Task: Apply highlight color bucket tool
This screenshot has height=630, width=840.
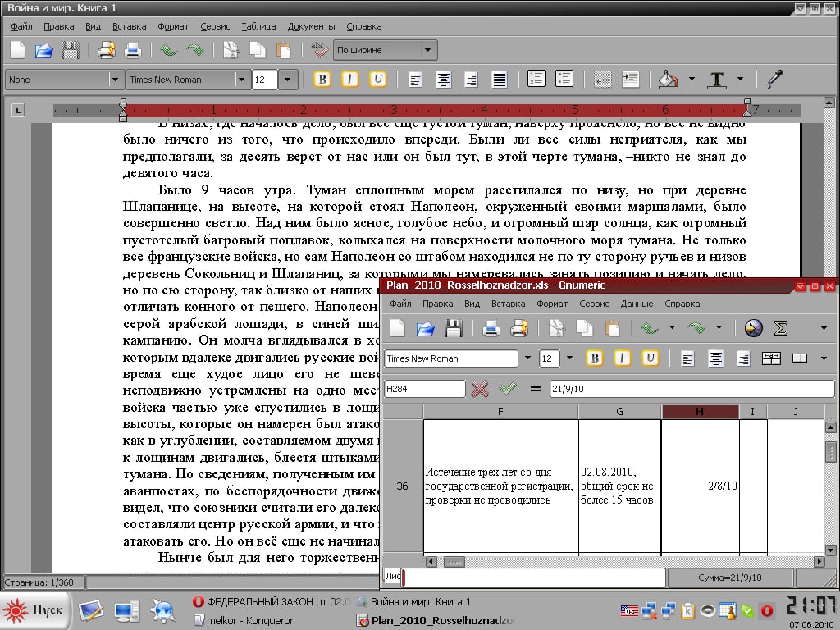Action: click(x=668, y=80)
